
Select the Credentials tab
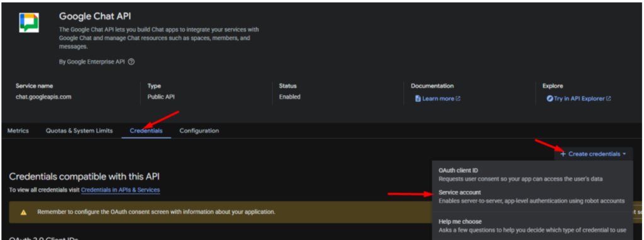(x=146, y=131)
